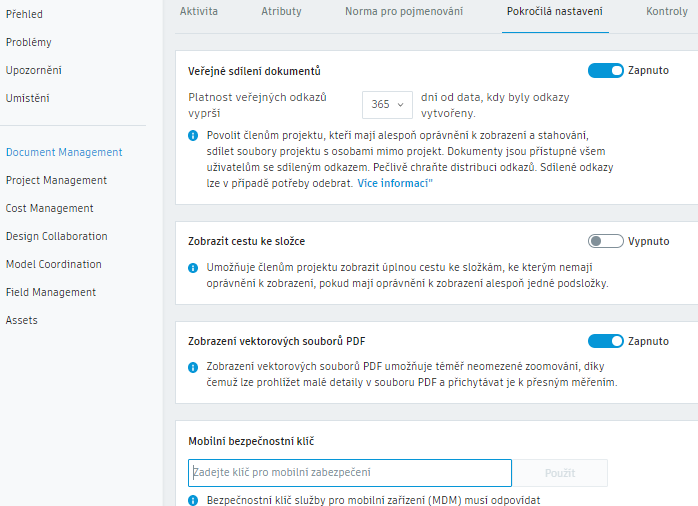Navigate to Cost Management module

[49, 208]
